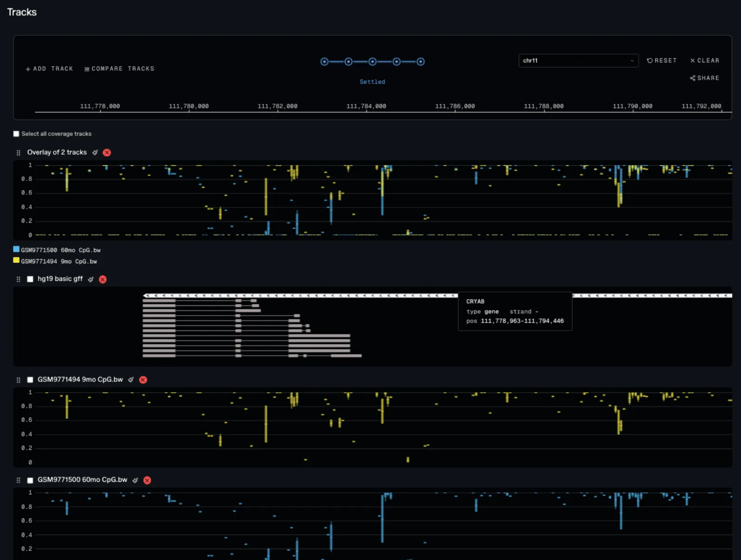Screen dimensions: 741x560
Task: Grab drag handle of GSM9771500 60mo track
Action: (x=19, y=480)
